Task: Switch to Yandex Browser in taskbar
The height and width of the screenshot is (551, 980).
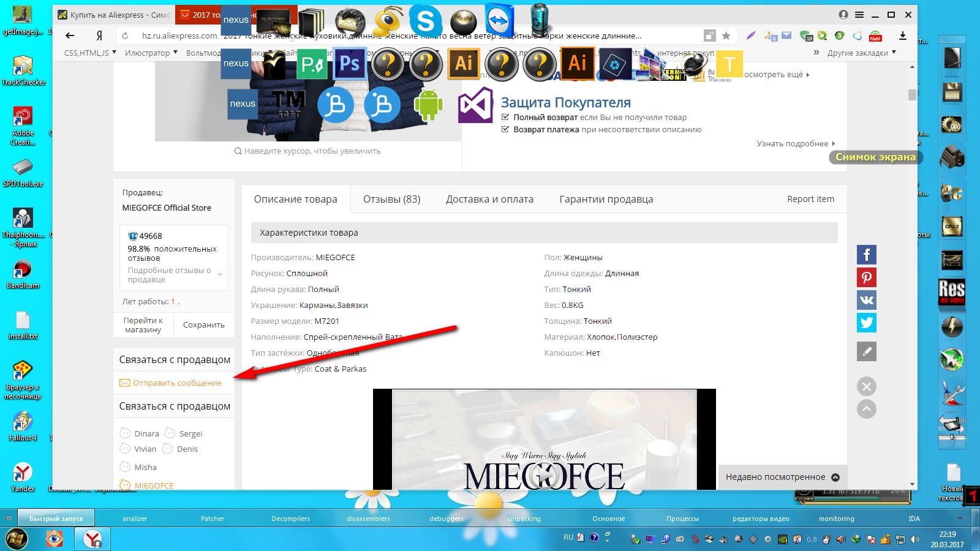Action: click(x=93, y=539)
